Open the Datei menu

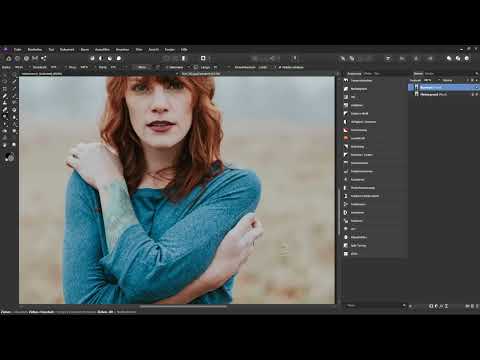[17, 49]
